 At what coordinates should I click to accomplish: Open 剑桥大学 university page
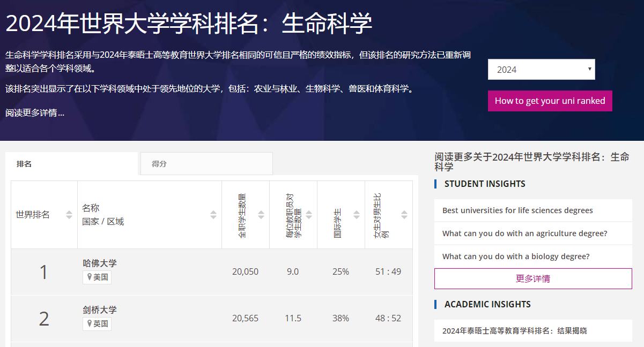pyautogui.click(x=100, y=310)
